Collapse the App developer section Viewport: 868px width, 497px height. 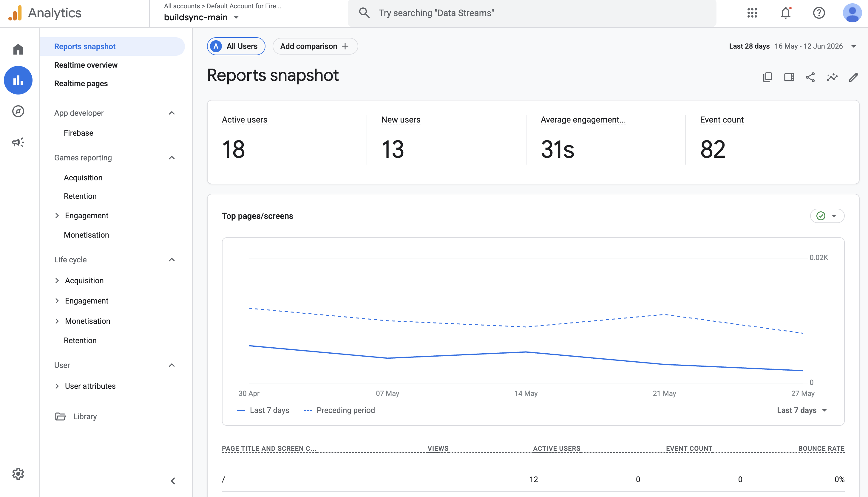click(172, 113)
